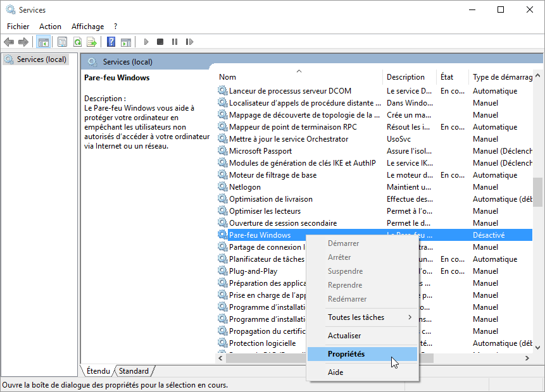The image size is (545, 392).
Task: Open the ? help menu
Action: point(115,27)
